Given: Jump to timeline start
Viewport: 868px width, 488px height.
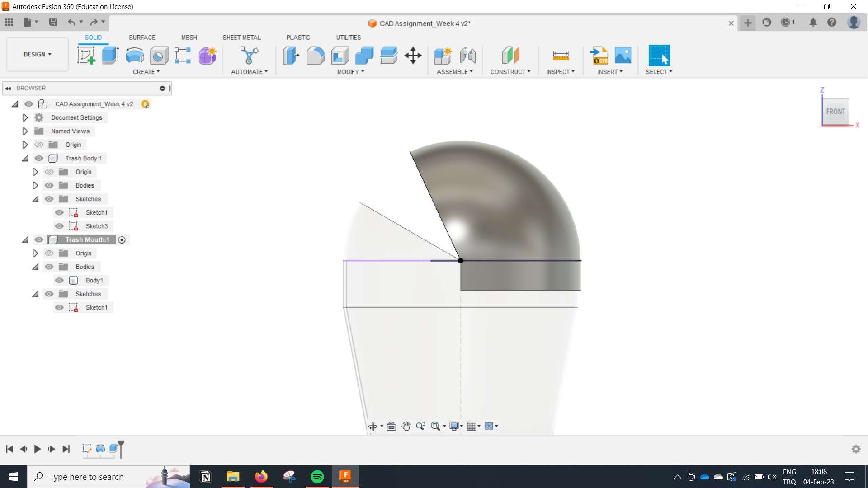Looking at the screenshot, I should click(x=9, y=449).
